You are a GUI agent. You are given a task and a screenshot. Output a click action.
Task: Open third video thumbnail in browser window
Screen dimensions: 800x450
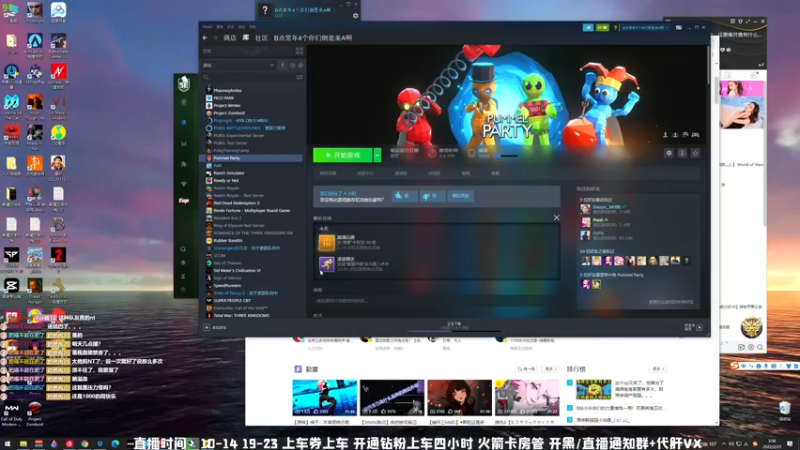(x=459, y=397)
